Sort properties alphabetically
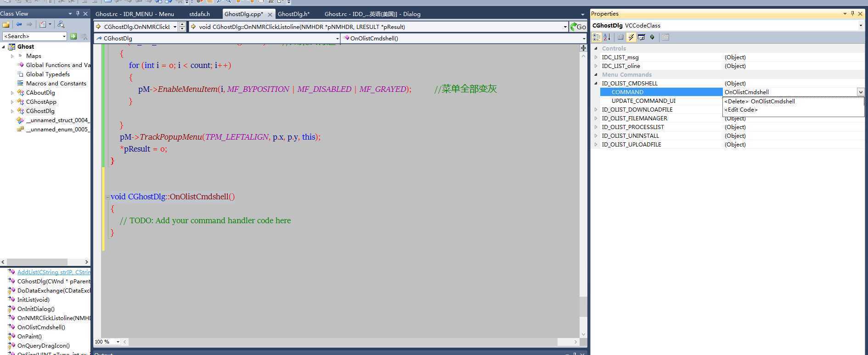 pyautogui.click(x=607, y=37)
